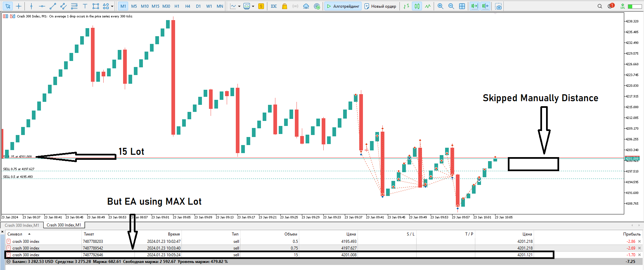
Task: Toggle chart shift from right edge
Action: [x=485, y=6]
